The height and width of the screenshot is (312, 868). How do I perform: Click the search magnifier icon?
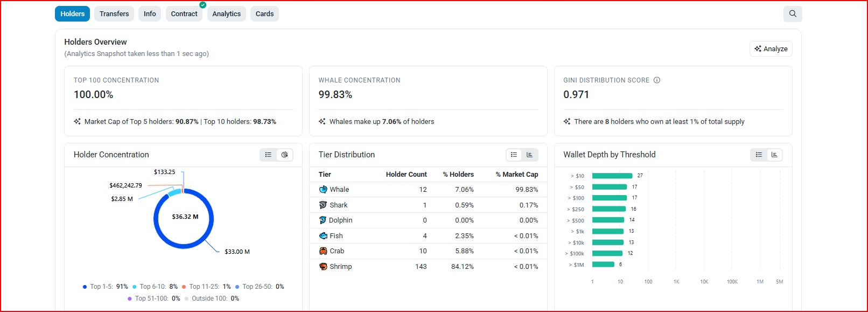click(793, 14)
